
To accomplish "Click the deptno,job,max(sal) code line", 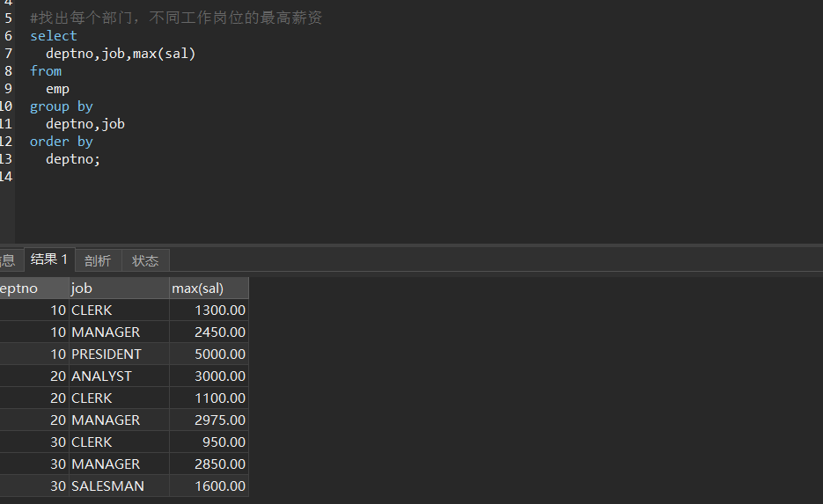I will coord(121,54).
